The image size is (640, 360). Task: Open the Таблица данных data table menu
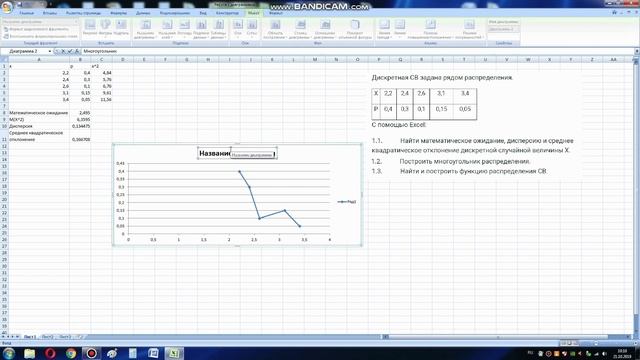[x=219, y=29]
